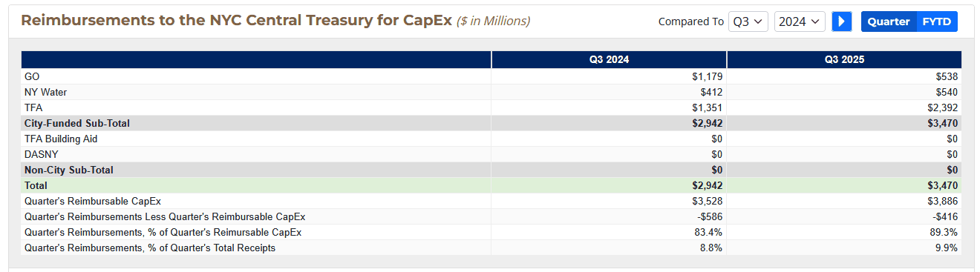Viewport: 980px width, 272px height.
Task: Click the -$586 value cell
Action: 609,216
